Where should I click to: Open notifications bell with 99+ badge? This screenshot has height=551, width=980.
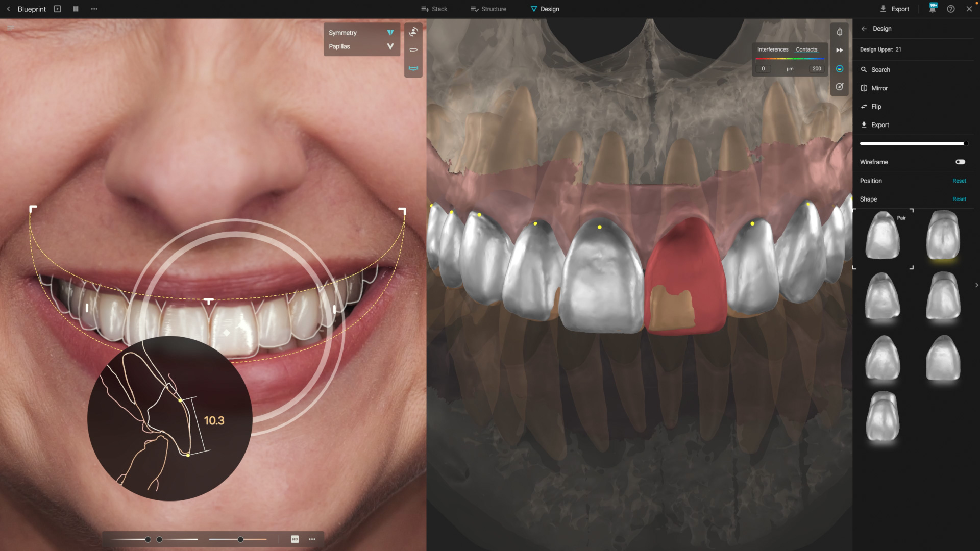pos(933,9)
